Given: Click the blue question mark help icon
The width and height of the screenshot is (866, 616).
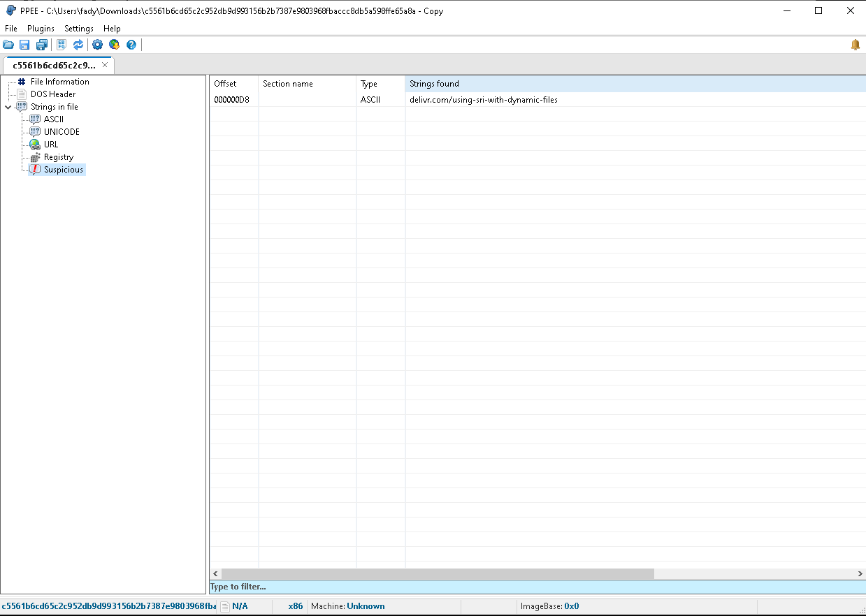Looking at the screenshot, I should point(131,45).
